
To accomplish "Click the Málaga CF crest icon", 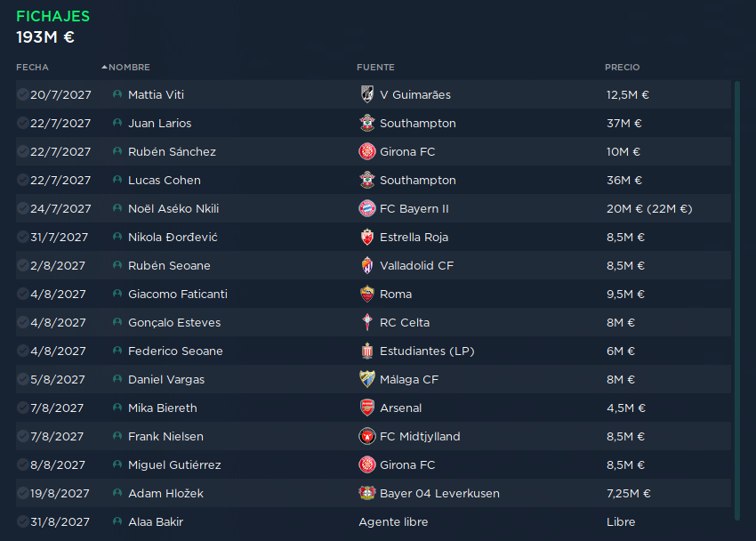I will tap(367, 379).
